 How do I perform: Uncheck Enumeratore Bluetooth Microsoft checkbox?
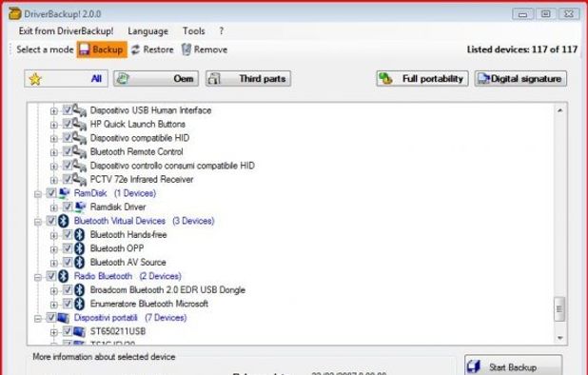[x=68, y=304]
